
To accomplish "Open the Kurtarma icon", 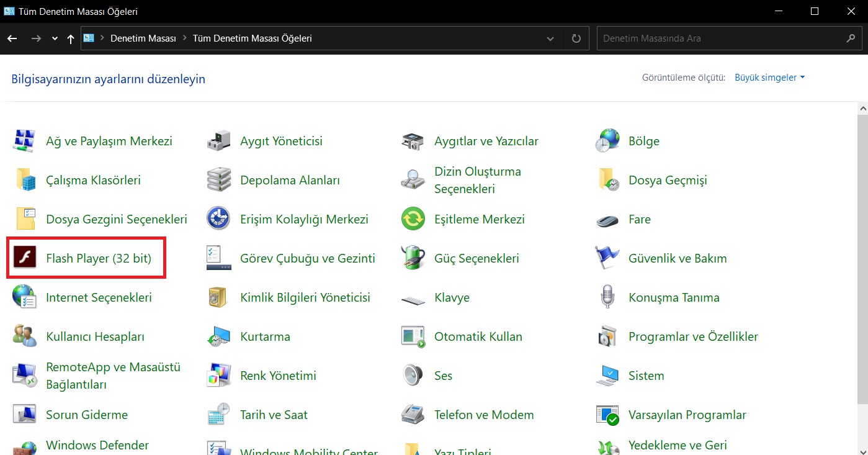I will coord(219,336).
